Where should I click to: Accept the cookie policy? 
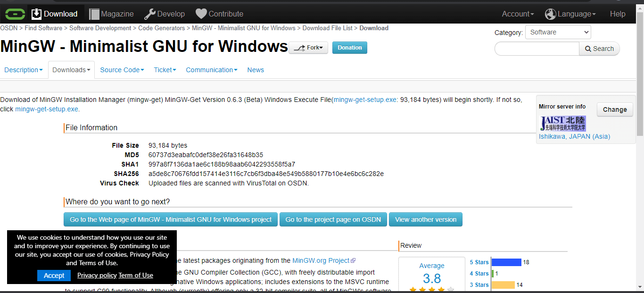[54, 275]
